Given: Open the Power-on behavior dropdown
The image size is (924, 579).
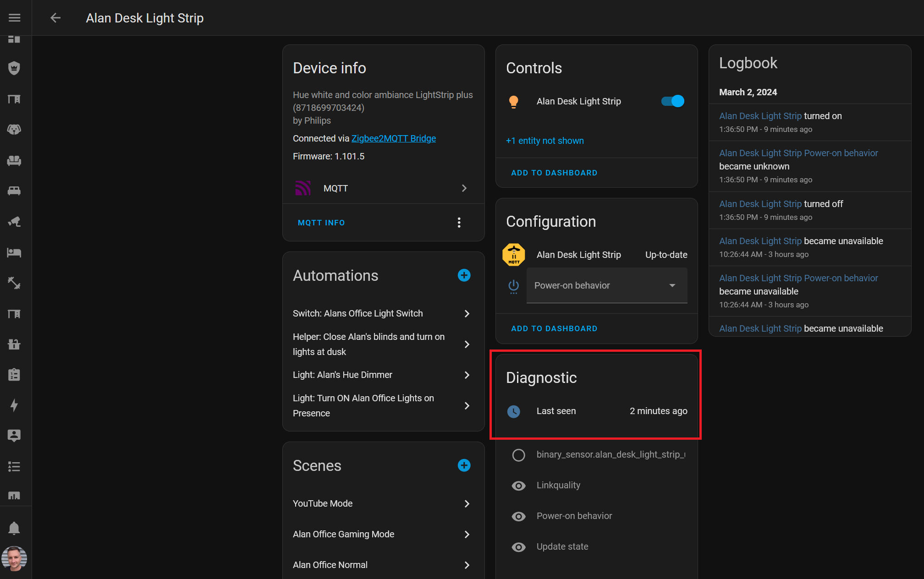Looking at the screenshot, I should pyautogui.click(x=606, y=285).
